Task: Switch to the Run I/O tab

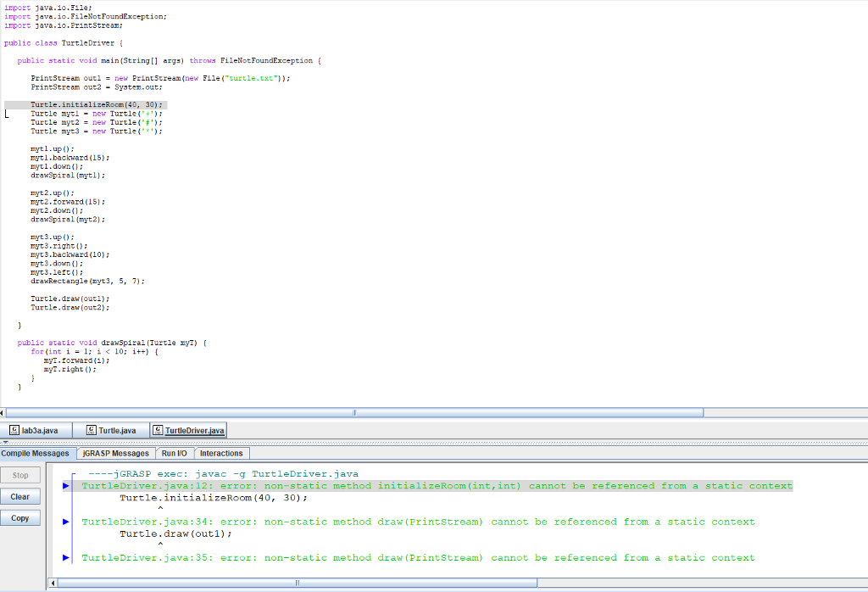Action: (174, 453)
